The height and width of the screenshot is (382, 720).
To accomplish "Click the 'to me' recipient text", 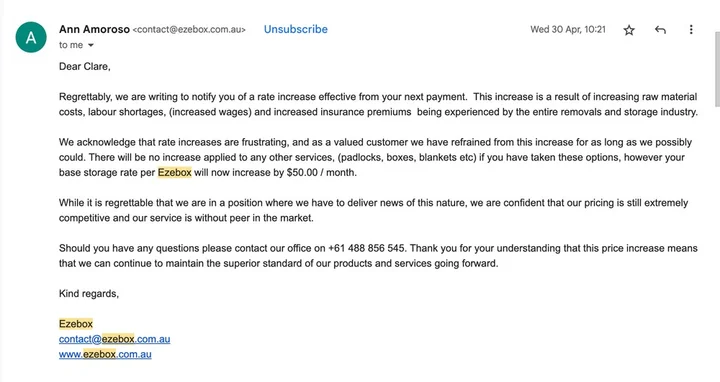I will point(71,45).
